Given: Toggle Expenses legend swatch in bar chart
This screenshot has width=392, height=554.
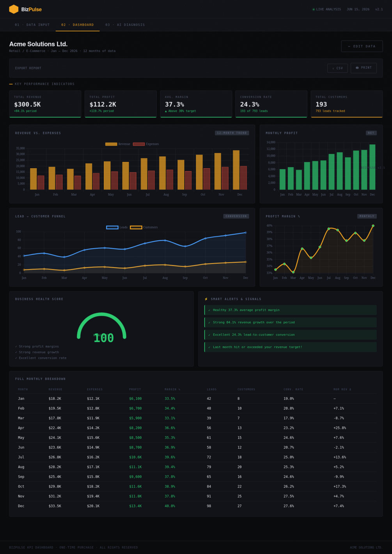Looking at the screenshot, I should click(x=138, y=144).
